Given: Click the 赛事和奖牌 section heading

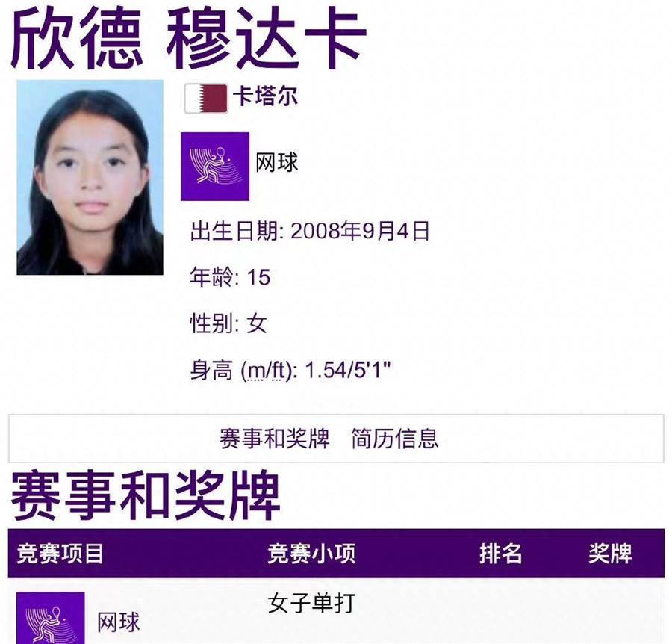Looking at the screenshot, I should 146,495.
